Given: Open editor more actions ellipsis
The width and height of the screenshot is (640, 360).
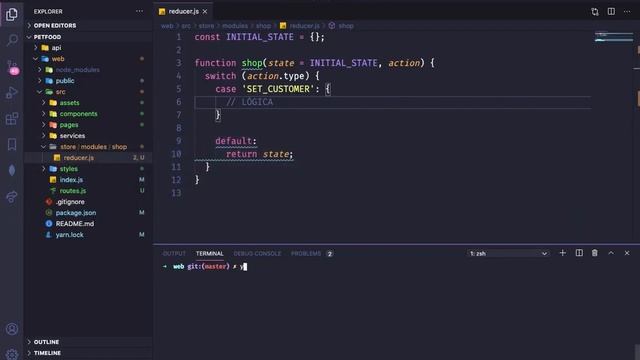Looking at the screenshot, I should click(627, 11).
